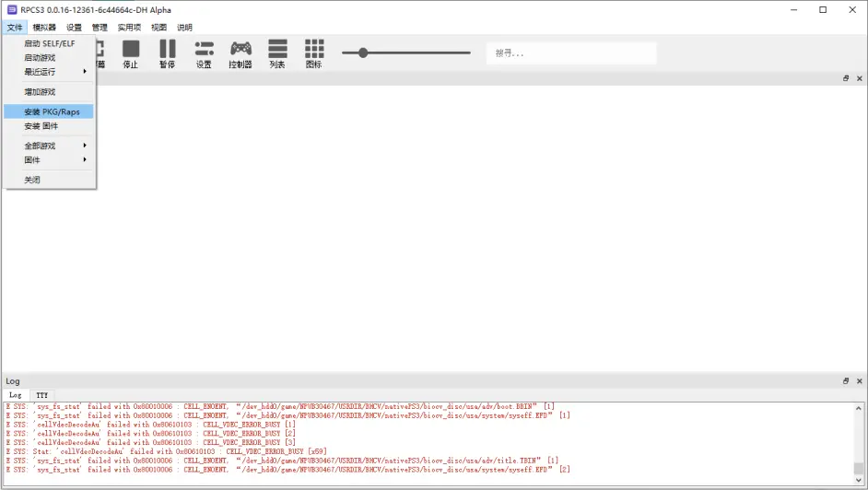Float the game list panel

tap(846, 78)
